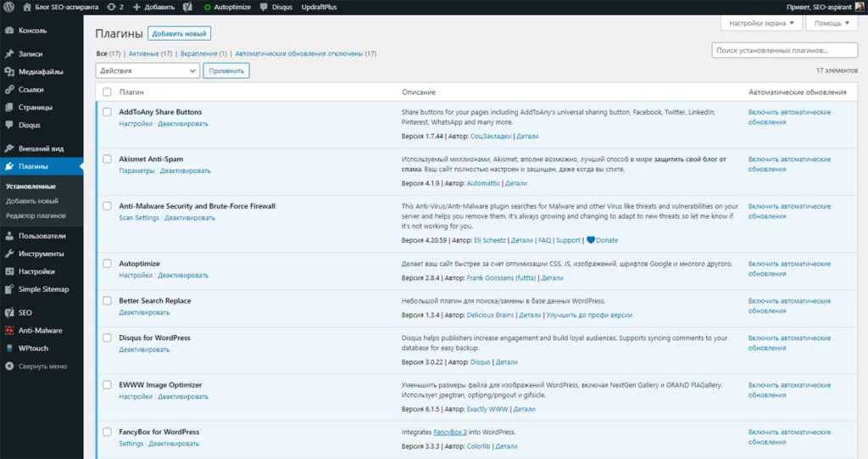This screenshot has width=868, height=459.
Task: Open the Действия bulk actions dropdown
Action: [147, 71]
